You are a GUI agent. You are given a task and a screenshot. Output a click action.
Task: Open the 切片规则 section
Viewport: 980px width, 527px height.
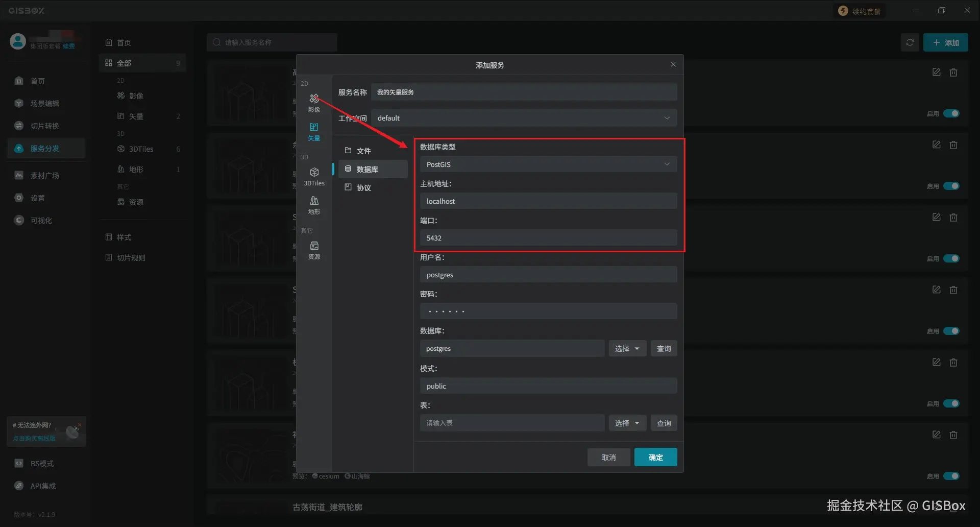pyautogui.click(x=142, y=257)
